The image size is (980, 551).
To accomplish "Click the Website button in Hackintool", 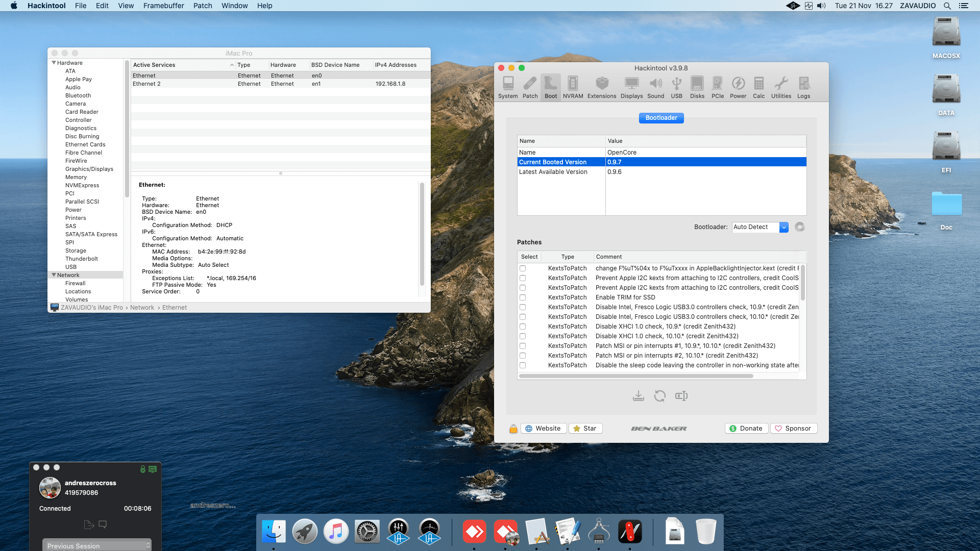I will click(543, 429).
